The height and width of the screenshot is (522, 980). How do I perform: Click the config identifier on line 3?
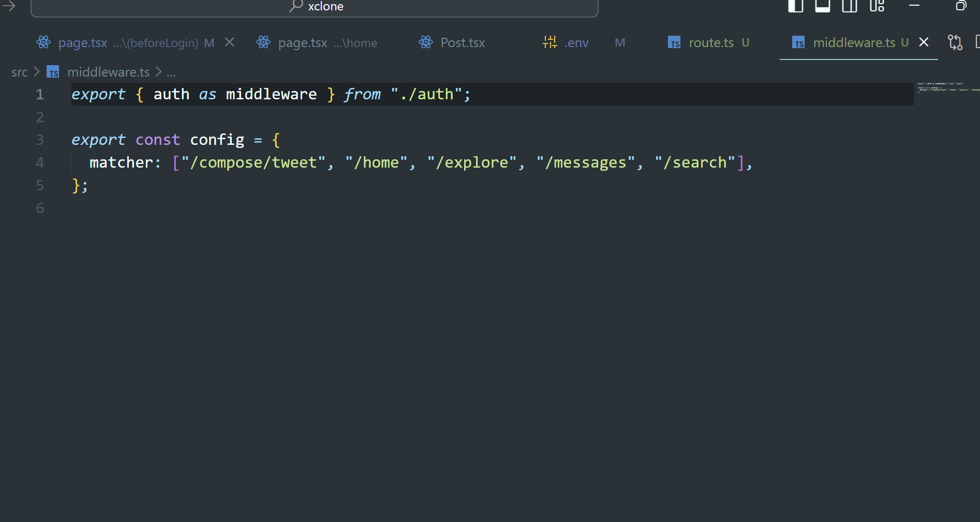217,140
